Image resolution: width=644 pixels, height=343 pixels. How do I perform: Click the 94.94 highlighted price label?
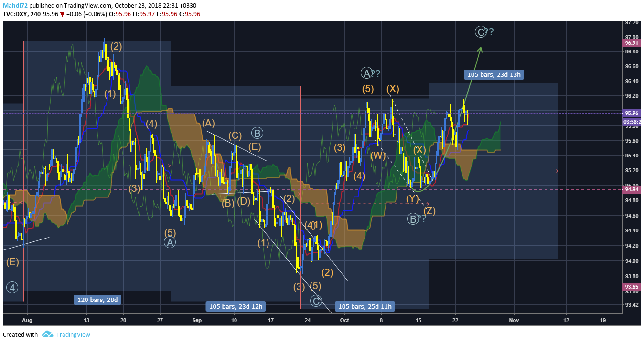(631, 189)
